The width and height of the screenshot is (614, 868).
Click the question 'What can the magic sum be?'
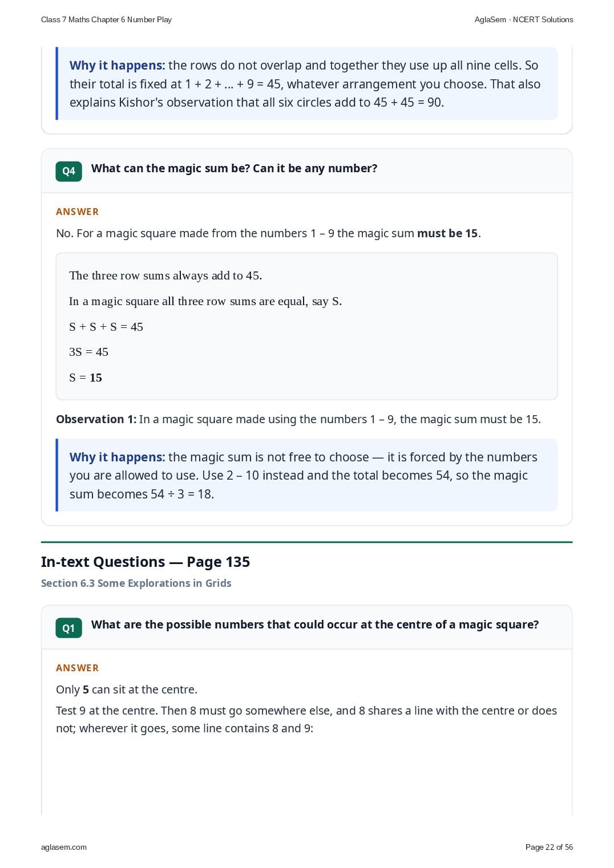click(x=234, y=168)
